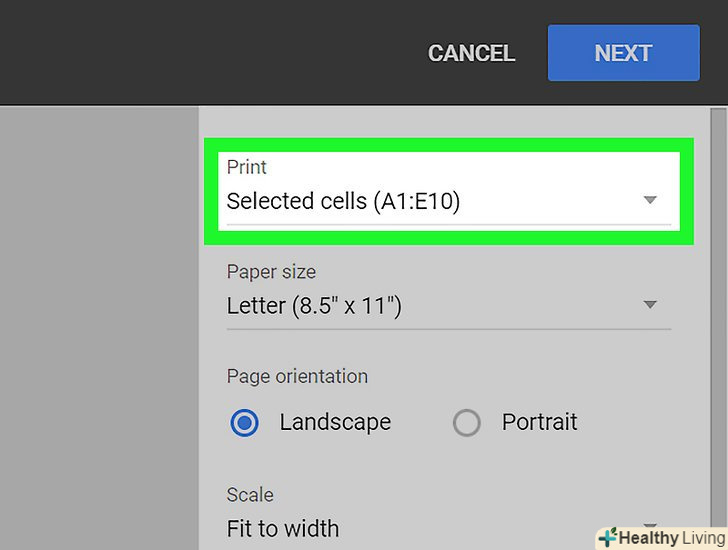Click the green plus Healthy Living icon
This screenshot has width=728, height=550.
click(x=606, y=538)
